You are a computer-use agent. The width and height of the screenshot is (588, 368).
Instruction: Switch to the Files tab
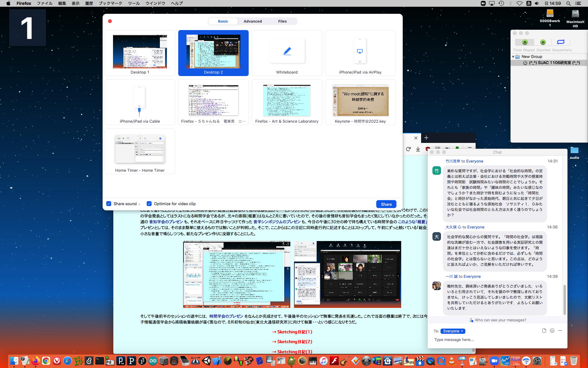tap(282, 21)
